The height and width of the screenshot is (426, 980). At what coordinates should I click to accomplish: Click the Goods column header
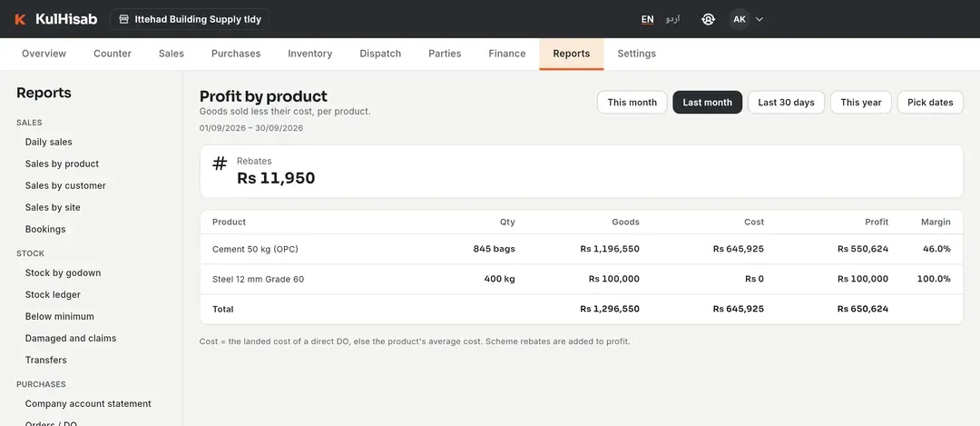click(x=625, y=222)
